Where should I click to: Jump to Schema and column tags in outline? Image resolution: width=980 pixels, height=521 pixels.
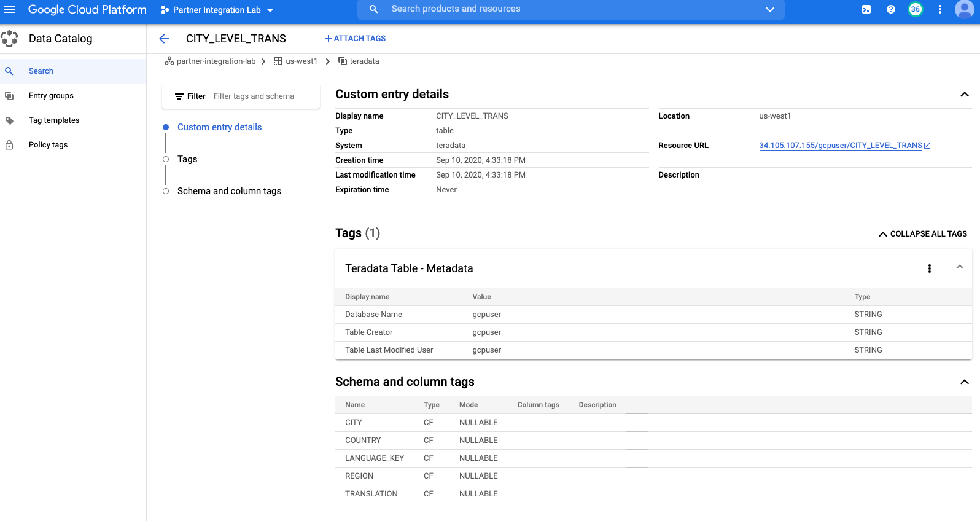tap(229, 191)
